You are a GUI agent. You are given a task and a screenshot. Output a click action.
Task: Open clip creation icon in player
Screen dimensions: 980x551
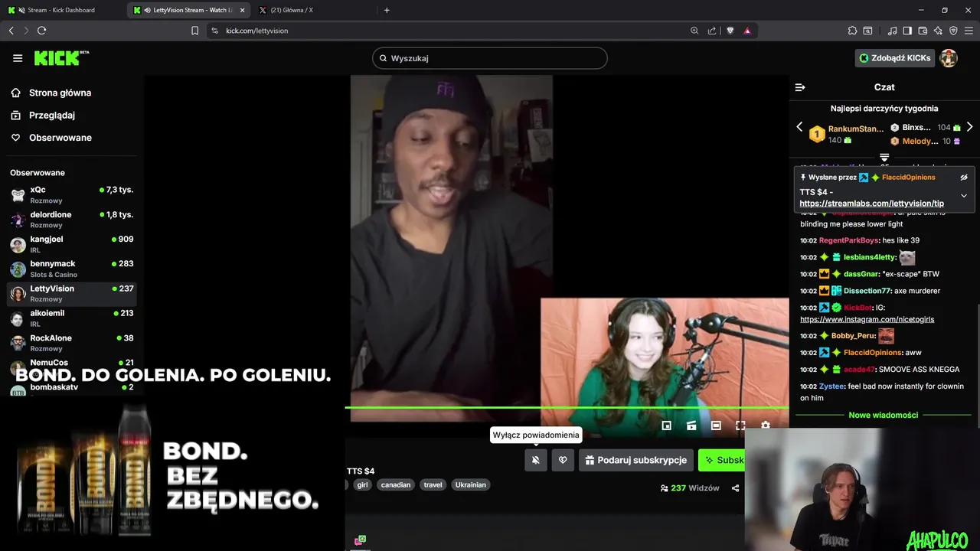coord(691,425)
